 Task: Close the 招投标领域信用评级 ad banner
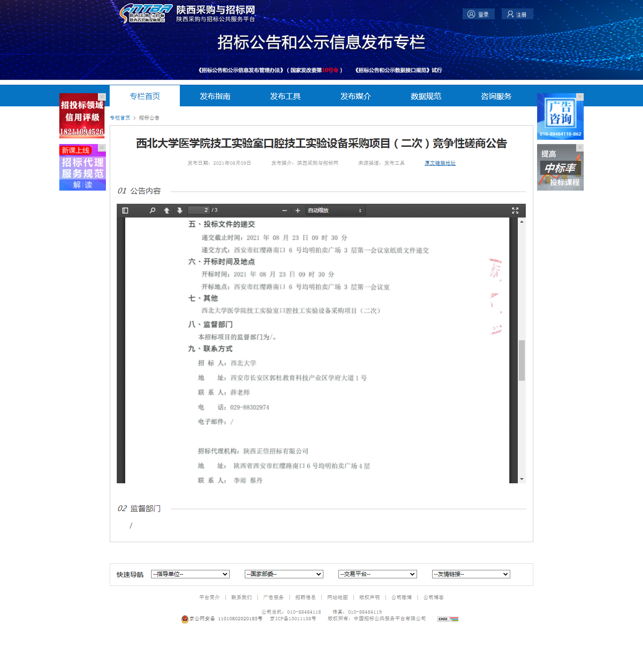click(x=102, y=97)
